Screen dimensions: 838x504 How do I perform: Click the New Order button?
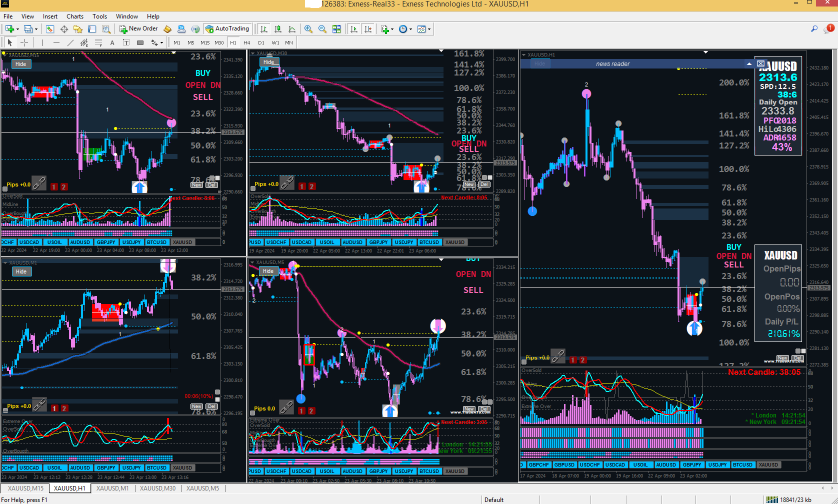138,29
